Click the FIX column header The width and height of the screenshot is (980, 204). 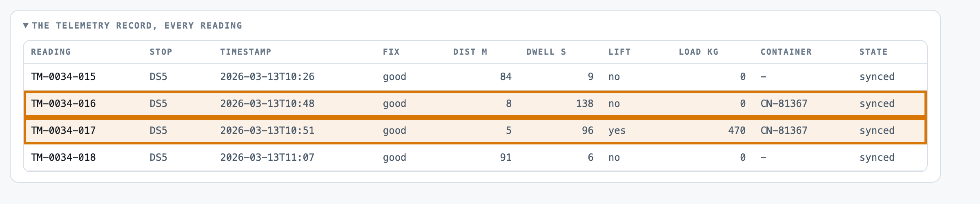point(391,52)
